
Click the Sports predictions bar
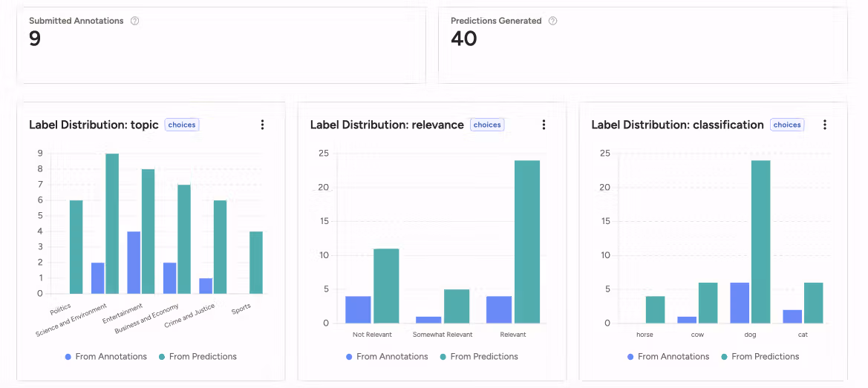click(x=256, y=263)
